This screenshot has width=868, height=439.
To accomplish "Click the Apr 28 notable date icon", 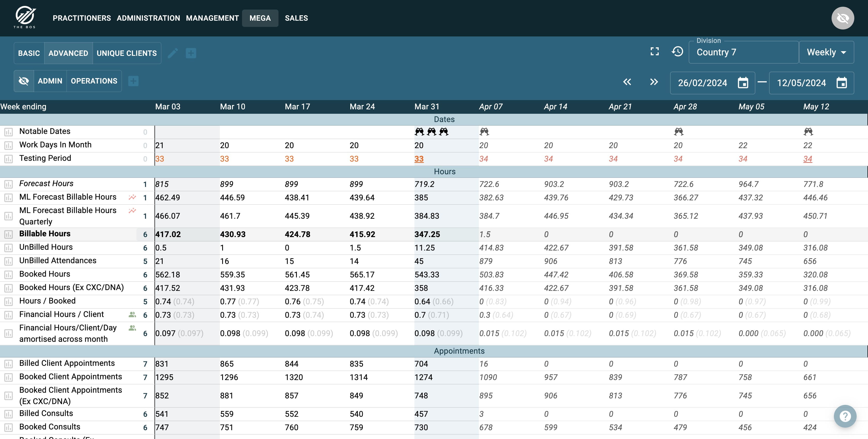I will [x=679, y=132].
